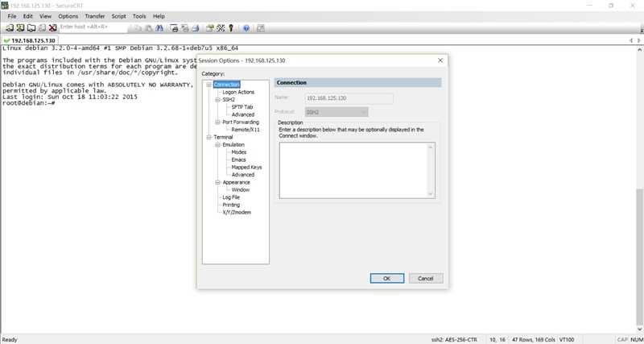Select the 192.168.125.130 session tab

(30, 41)
